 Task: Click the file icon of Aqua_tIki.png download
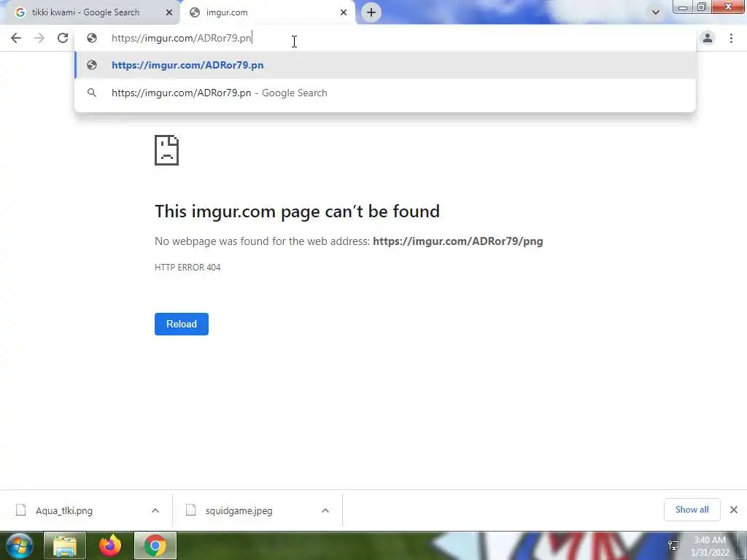20,510
